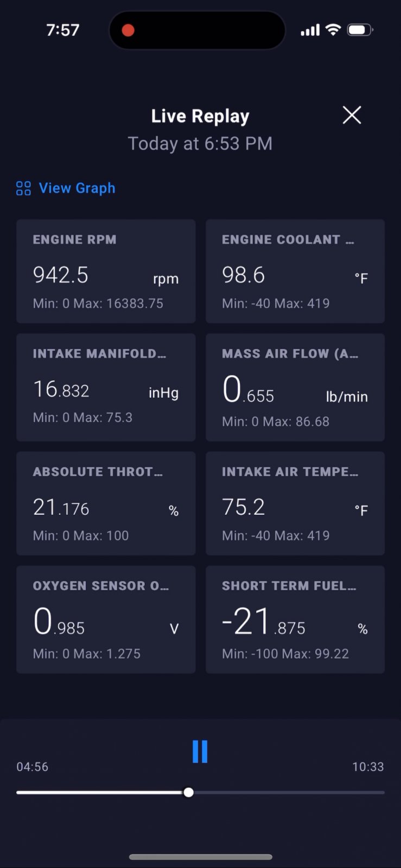Click the replay progress slider handle
This screenshot has width=401, height=868.
point(188,793)
